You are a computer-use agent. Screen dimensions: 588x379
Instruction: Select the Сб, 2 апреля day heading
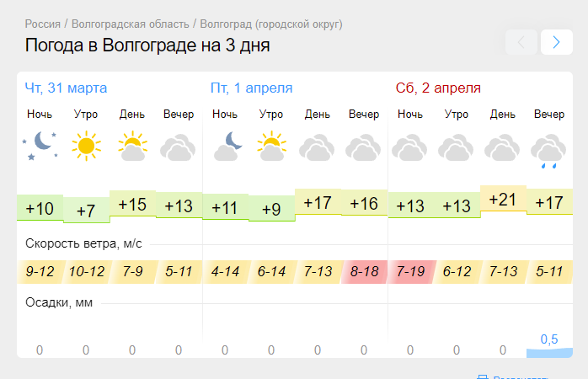pyautogui.click(x=438, y=88)
